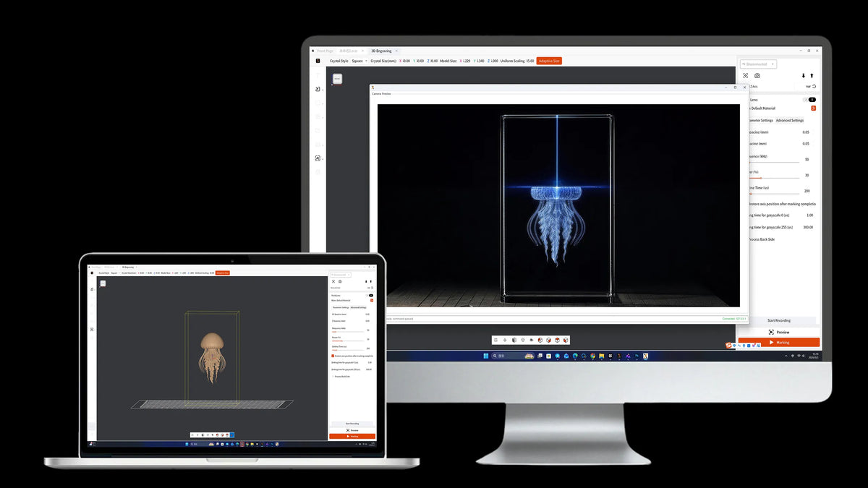Click the Time (us) slider on the monitor
This screenshot has width=868, height=488.
point(773,193)
